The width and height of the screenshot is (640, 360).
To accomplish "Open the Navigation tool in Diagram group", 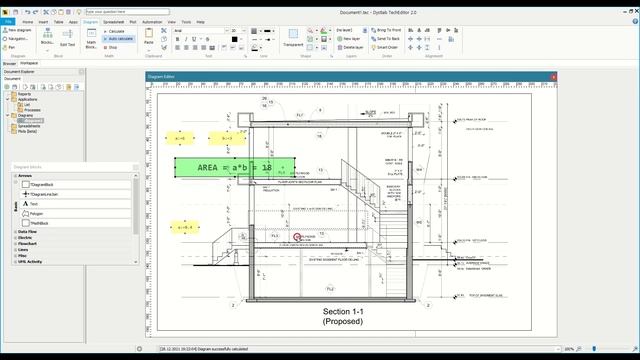I will tap(16, 39).
